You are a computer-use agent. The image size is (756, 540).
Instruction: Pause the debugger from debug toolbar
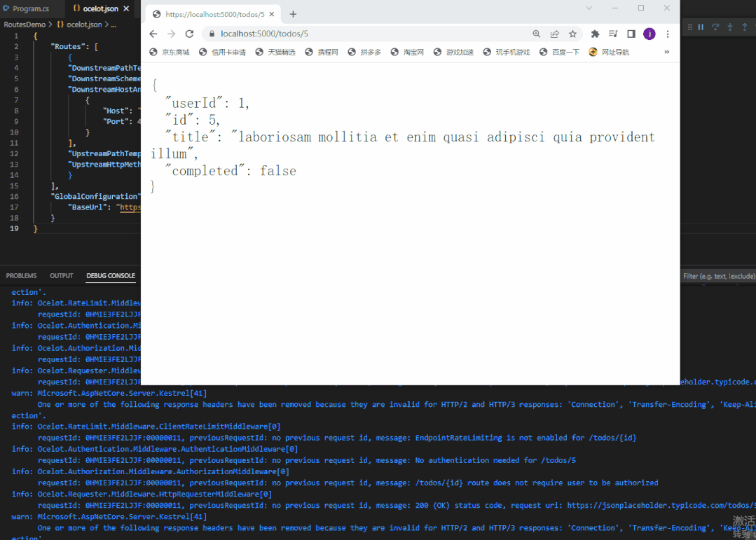pyautogui.click(x=701, y=27)
